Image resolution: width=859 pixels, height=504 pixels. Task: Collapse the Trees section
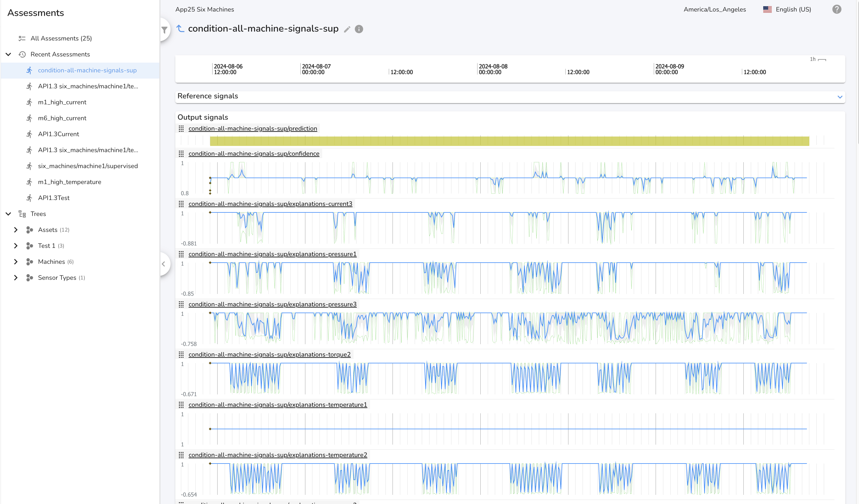click(9, 214)
